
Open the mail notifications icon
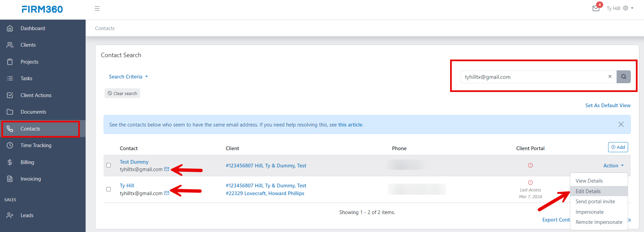[x=596, y=8]
